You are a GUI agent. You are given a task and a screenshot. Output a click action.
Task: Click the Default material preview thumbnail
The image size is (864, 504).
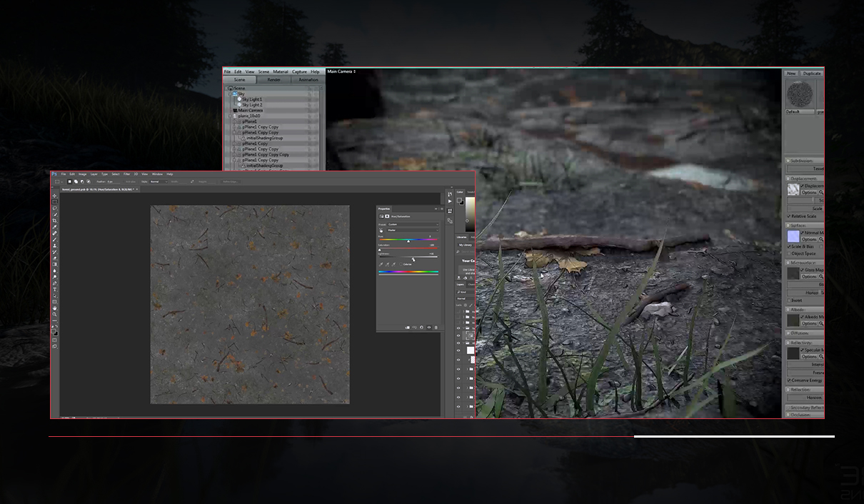coord(800,94)
